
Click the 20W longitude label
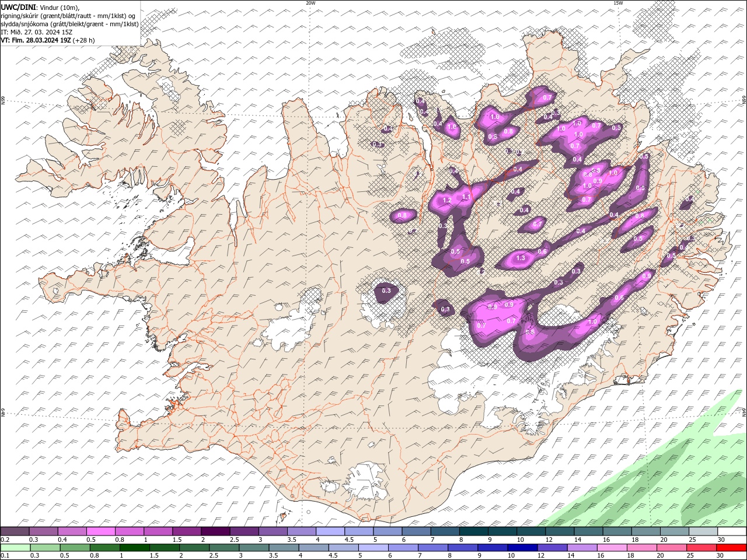click(x=310, y=3)
